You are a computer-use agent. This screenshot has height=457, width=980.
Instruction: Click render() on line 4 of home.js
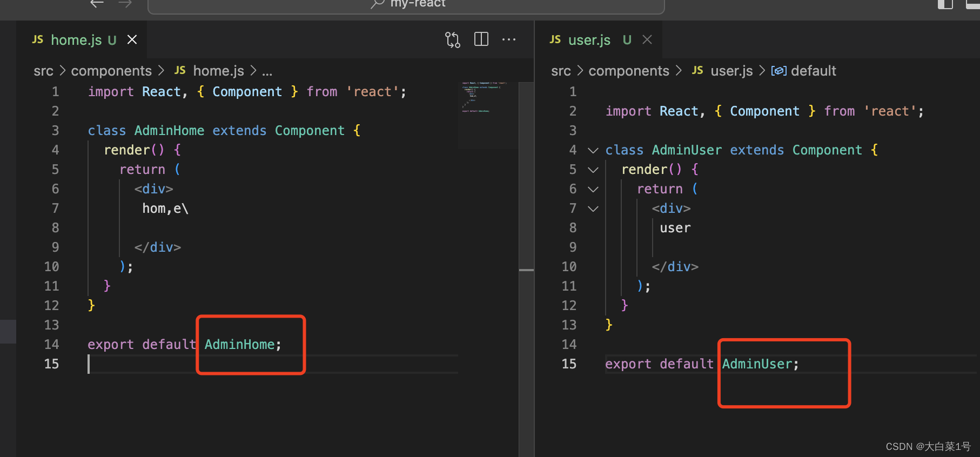pyautogui.click(x=134, y=150)
